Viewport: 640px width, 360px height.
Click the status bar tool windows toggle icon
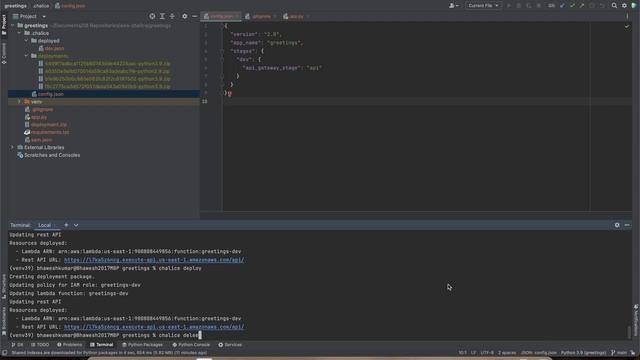pyautogui.click(x=4, y=353)
